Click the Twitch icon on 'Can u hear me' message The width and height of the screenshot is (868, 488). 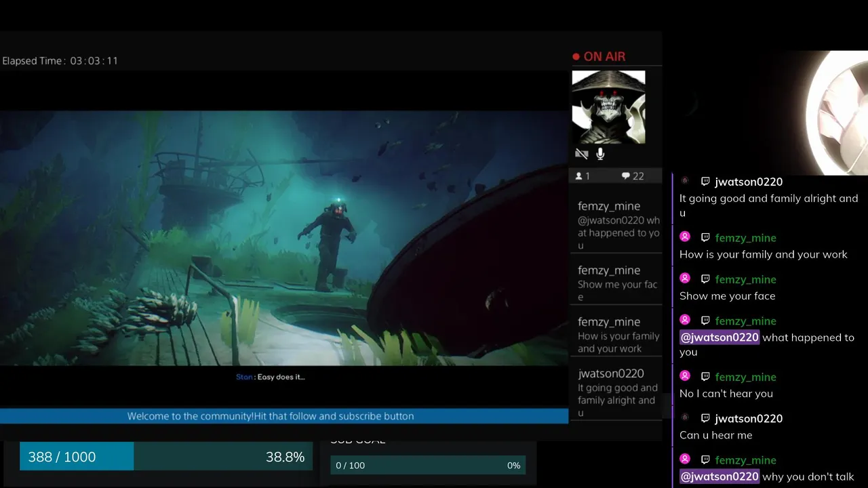[x=705, y=418]
